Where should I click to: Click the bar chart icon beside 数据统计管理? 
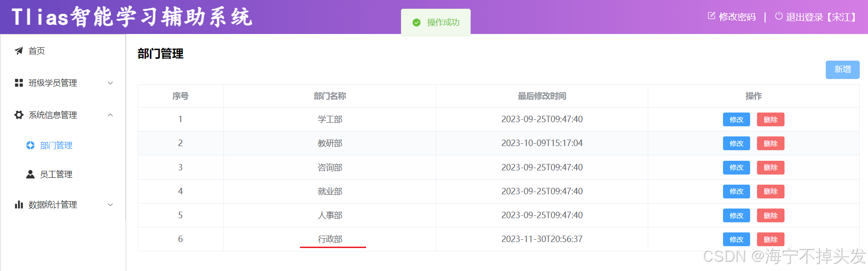(x=19, y=204)
